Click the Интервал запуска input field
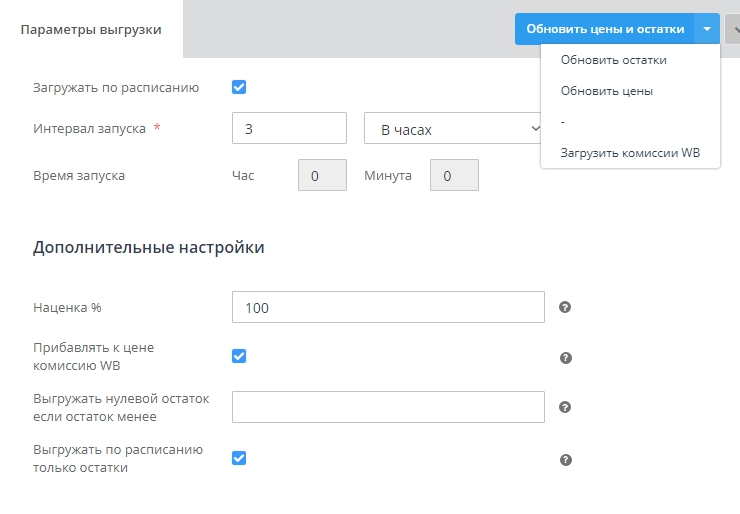 288,129
